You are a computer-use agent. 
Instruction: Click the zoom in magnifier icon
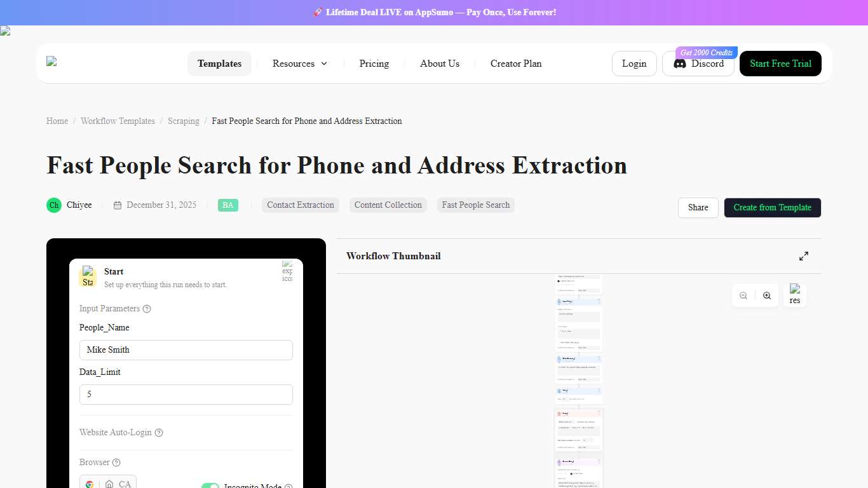pos(767,295)
